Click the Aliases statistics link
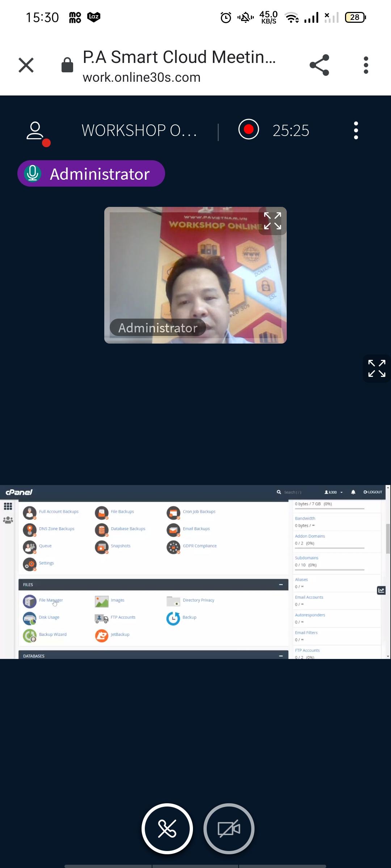The width and height of the screenshot is (391, 868). point(301,579)
